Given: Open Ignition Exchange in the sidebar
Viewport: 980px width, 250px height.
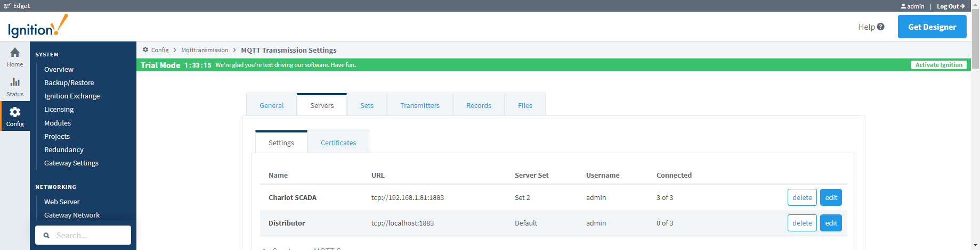Looking at the screenshot, I should point(72,96).
